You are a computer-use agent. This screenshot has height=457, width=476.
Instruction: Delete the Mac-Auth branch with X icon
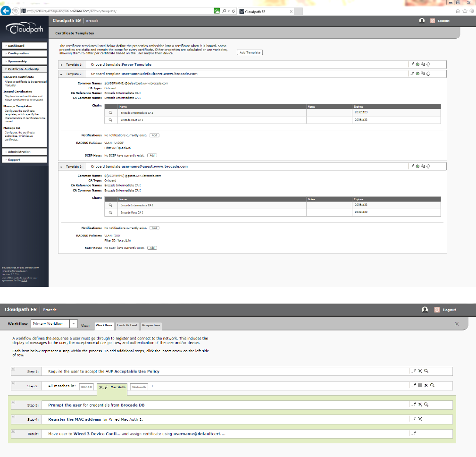point(101,388)
